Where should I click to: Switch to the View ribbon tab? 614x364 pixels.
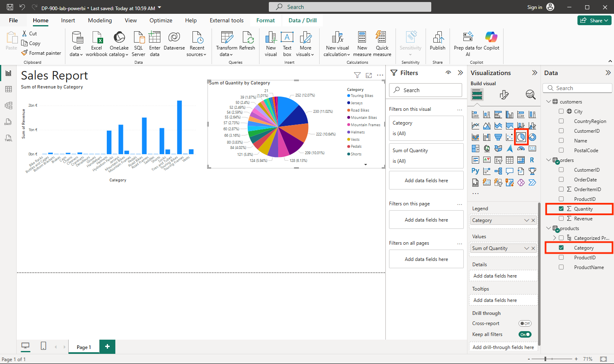pos(131,20)
